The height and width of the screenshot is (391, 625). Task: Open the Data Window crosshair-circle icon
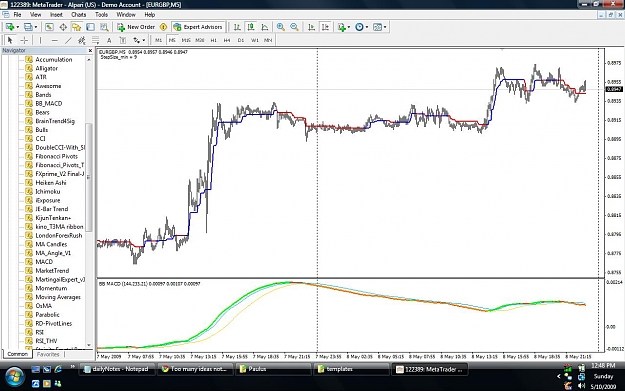click(63, 27)
